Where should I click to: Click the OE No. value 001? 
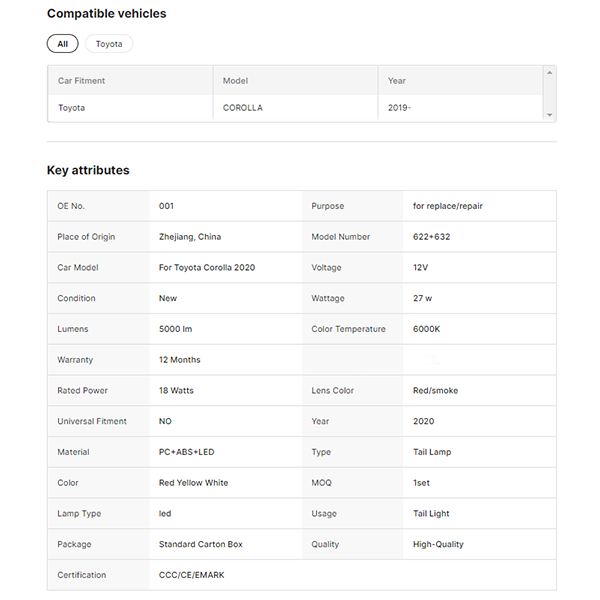tap(167, 206)
